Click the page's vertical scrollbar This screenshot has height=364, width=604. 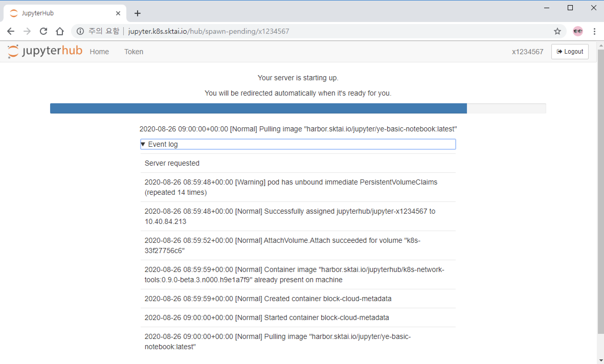click(x=601, y=192)
